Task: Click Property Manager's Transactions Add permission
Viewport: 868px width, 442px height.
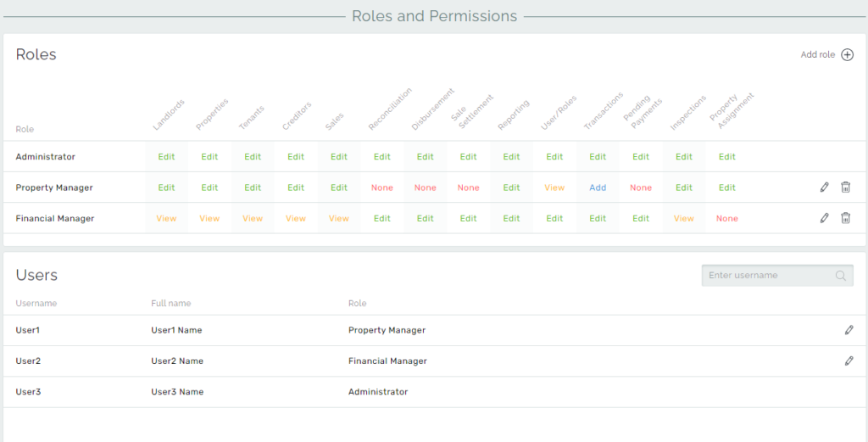Action: [x=598, y=187]
